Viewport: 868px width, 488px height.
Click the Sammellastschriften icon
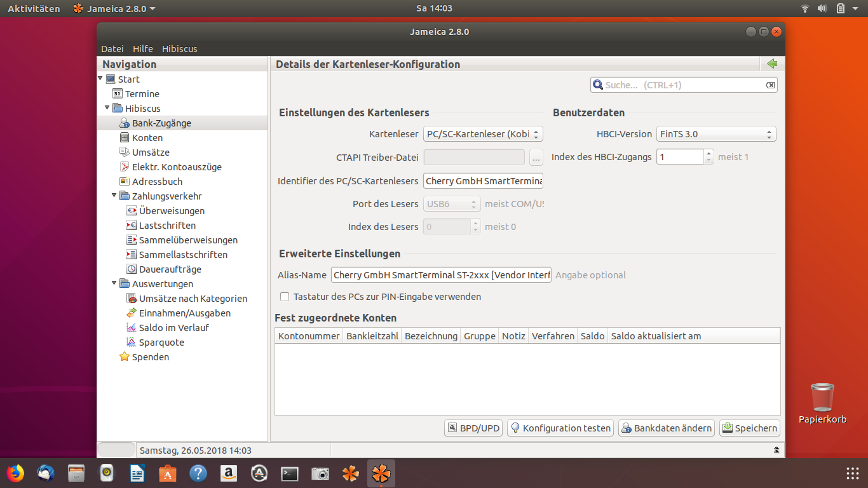[132, 255]
